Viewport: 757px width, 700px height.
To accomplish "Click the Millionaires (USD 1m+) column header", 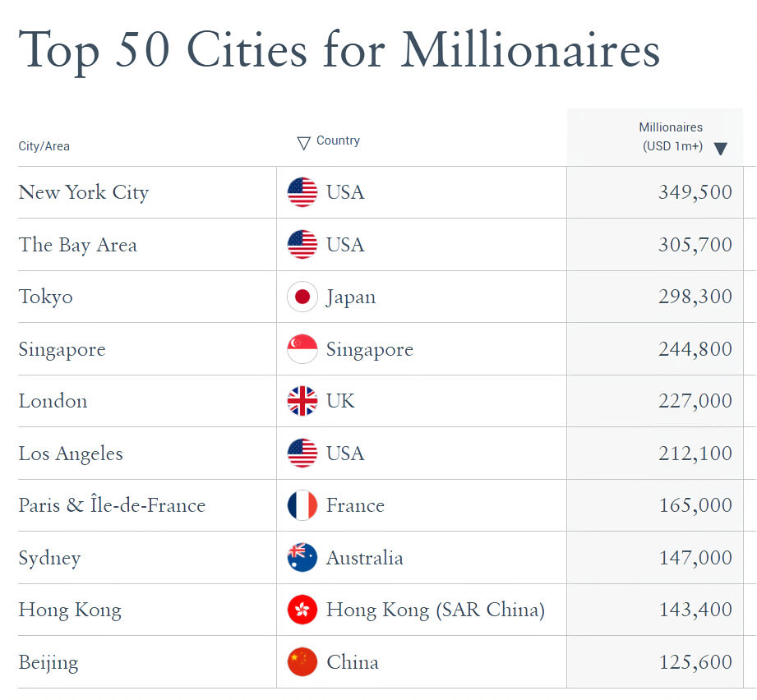I will [671, 136].
